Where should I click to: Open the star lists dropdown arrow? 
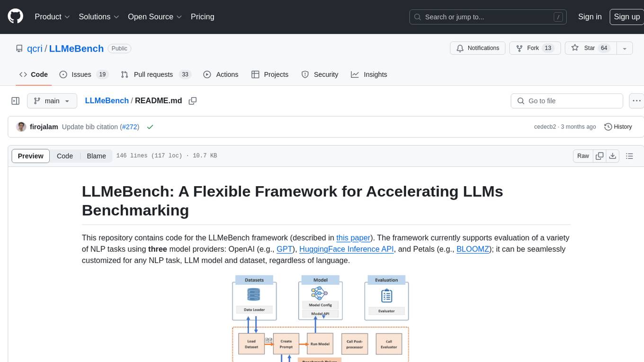pos(625,48)
